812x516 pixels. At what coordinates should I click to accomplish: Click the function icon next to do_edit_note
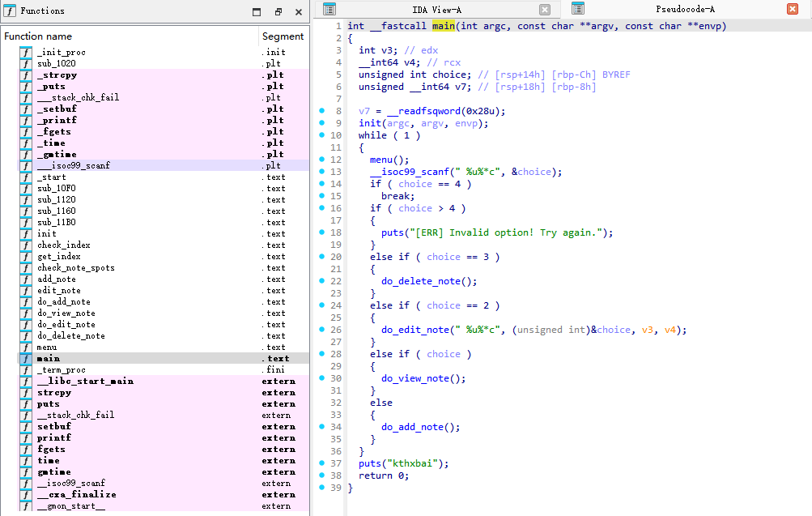[26, 325]
